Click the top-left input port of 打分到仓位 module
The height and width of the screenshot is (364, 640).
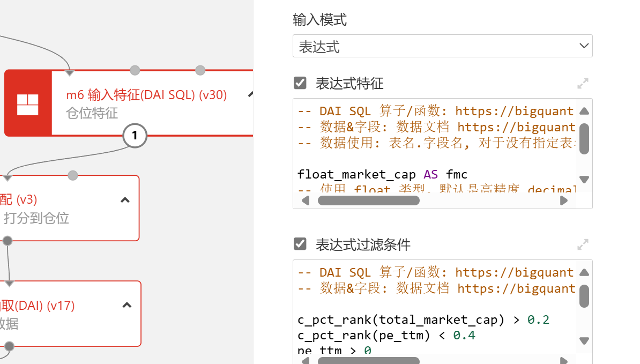[8, 178]
